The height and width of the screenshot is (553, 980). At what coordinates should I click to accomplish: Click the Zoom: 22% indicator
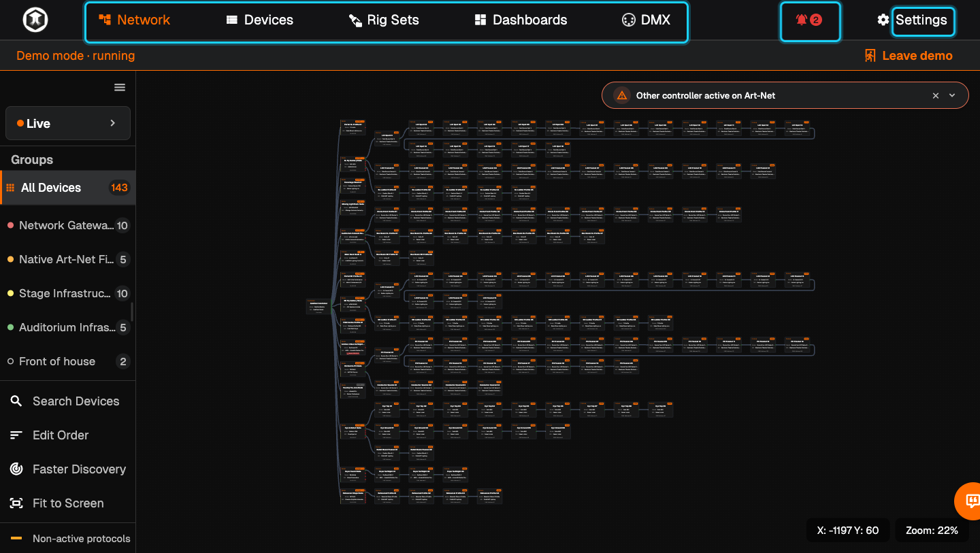tap(932, 531)
